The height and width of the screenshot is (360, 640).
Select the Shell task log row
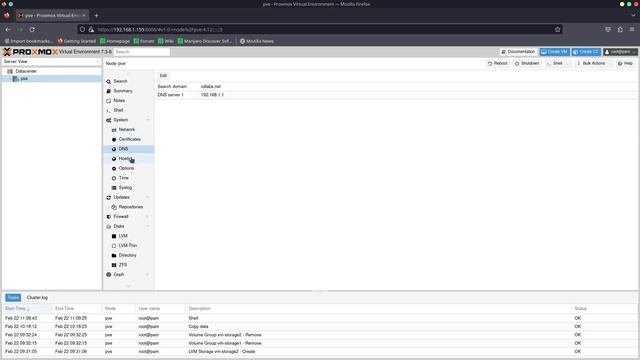tap(320, 318)
